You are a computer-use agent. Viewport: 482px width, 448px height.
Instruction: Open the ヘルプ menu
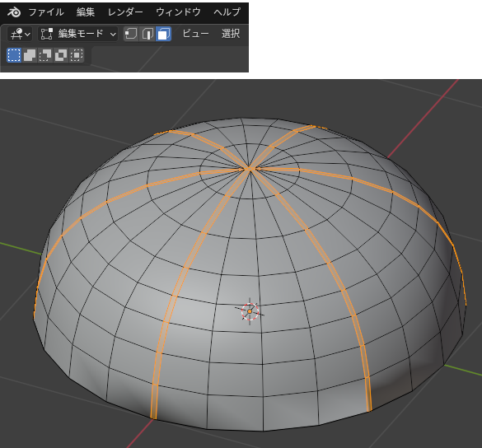coord(227,12)
